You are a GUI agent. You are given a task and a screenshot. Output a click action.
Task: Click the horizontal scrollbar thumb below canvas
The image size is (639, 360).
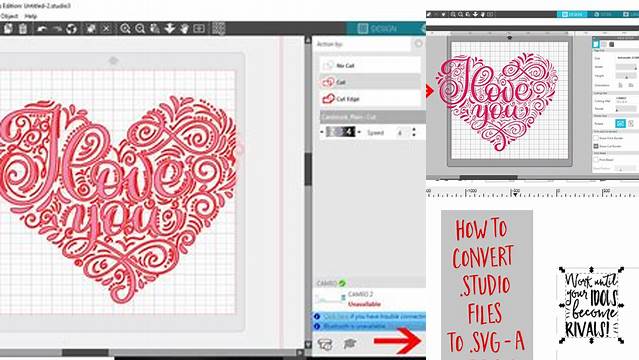tap(85, 353)
